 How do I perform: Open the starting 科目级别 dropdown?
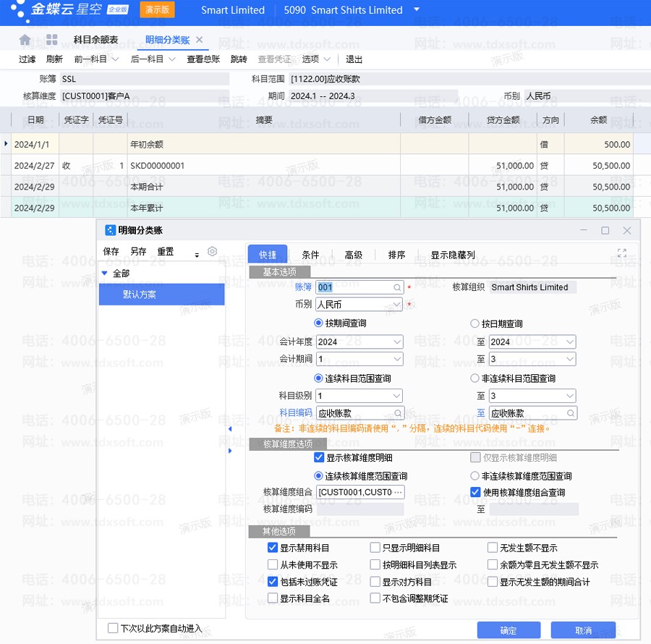[x=396, y=396]
